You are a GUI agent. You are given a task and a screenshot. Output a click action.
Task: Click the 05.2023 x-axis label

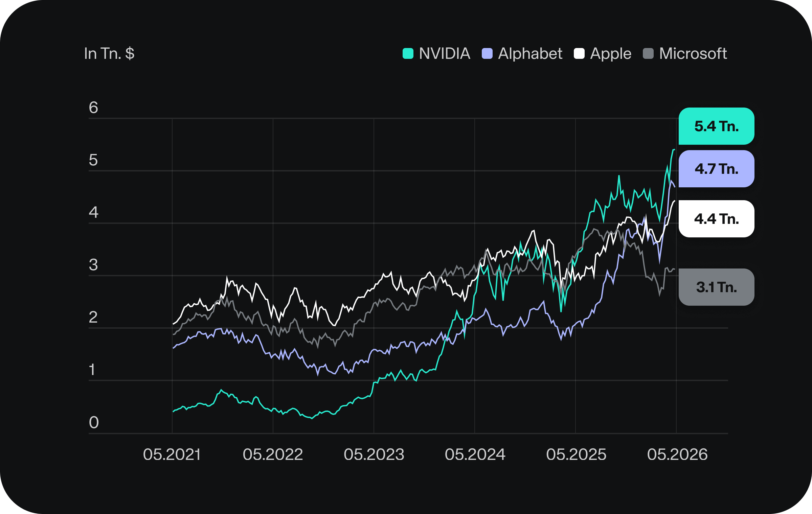374,454
